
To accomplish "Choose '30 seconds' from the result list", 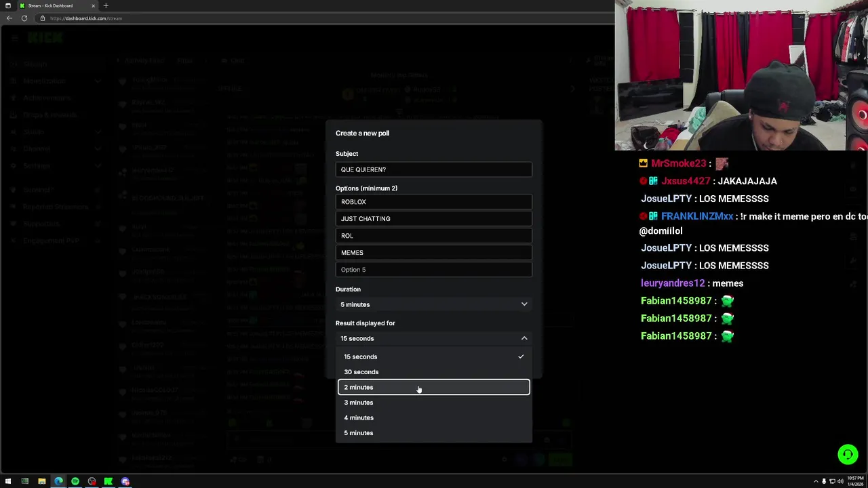I will (434, 372).
